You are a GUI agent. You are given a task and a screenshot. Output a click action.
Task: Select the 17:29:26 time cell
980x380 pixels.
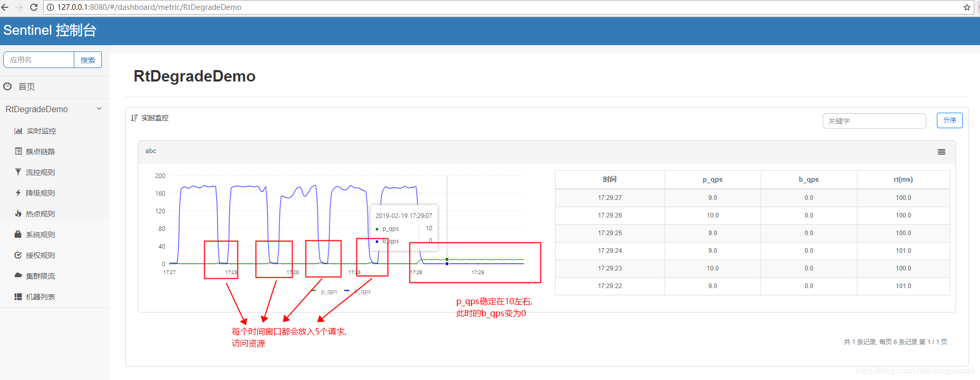[610, 215]
